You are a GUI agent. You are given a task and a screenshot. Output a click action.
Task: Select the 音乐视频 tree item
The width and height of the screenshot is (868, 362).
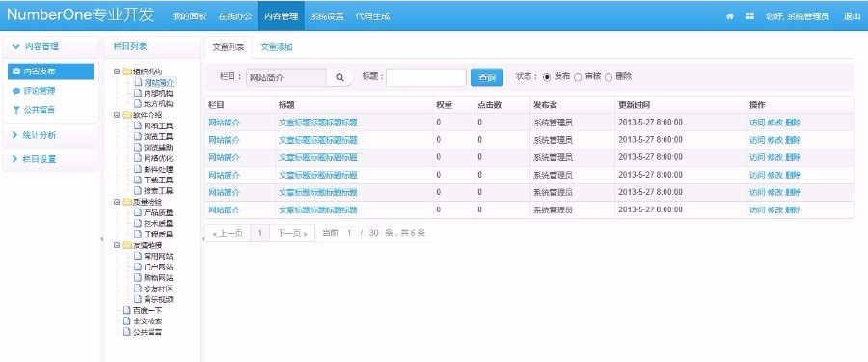pos(158,299)
